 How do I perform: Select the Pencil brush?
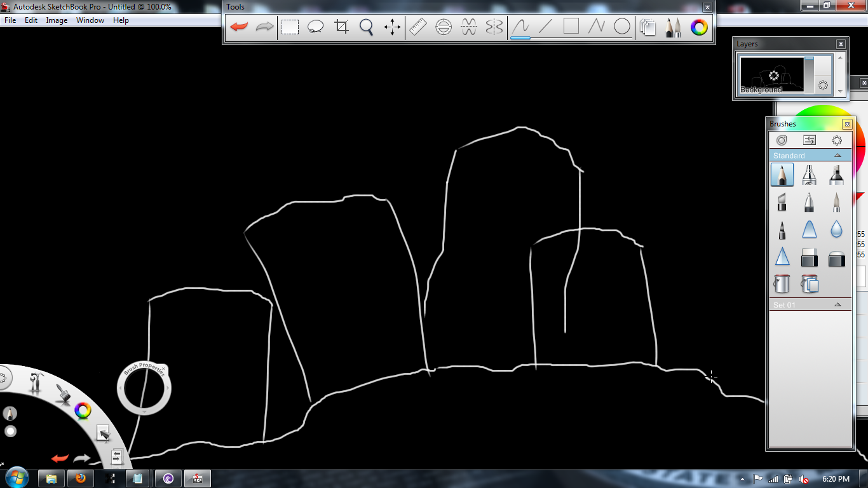coord(782,175)
